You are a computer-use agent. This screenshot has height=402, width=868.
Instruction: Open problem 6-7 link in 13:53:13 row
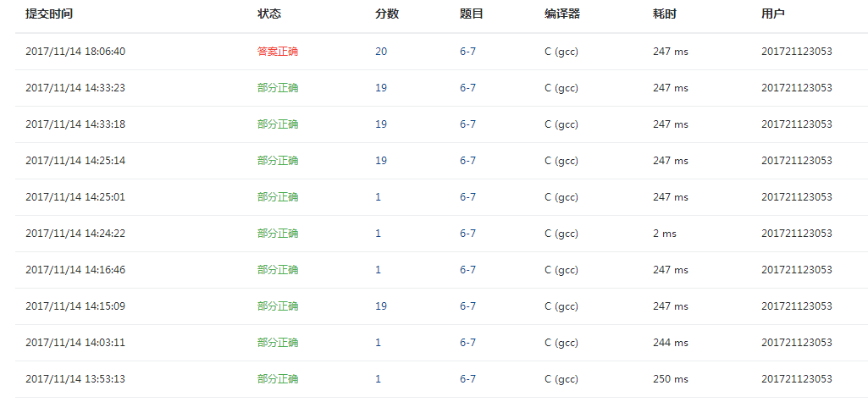467,379
